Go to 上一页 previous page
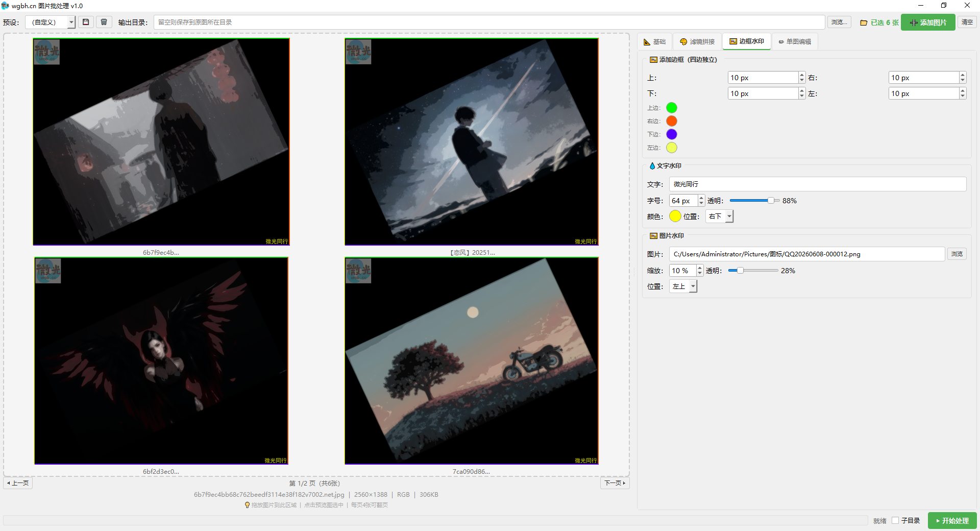This screenshot has width=980, height=531. coord(18,483)
